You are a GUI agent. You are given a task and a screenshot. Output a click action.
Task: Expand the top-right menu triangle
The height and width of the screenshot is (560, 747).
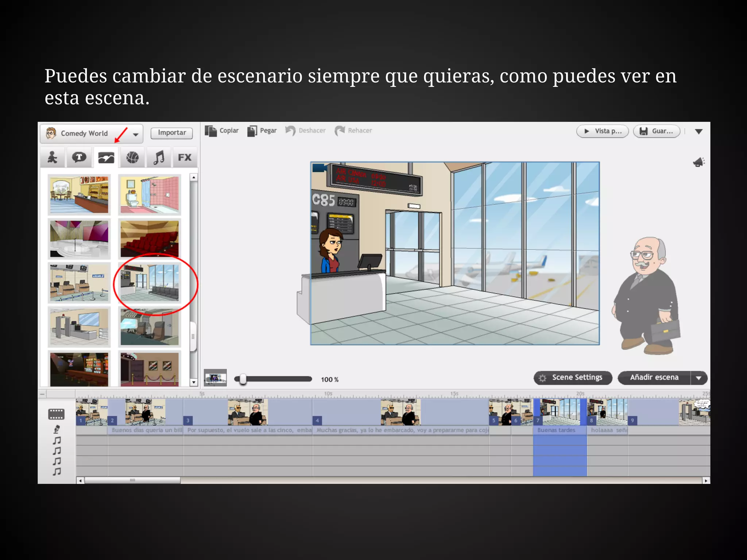click(x=699, y=132)
